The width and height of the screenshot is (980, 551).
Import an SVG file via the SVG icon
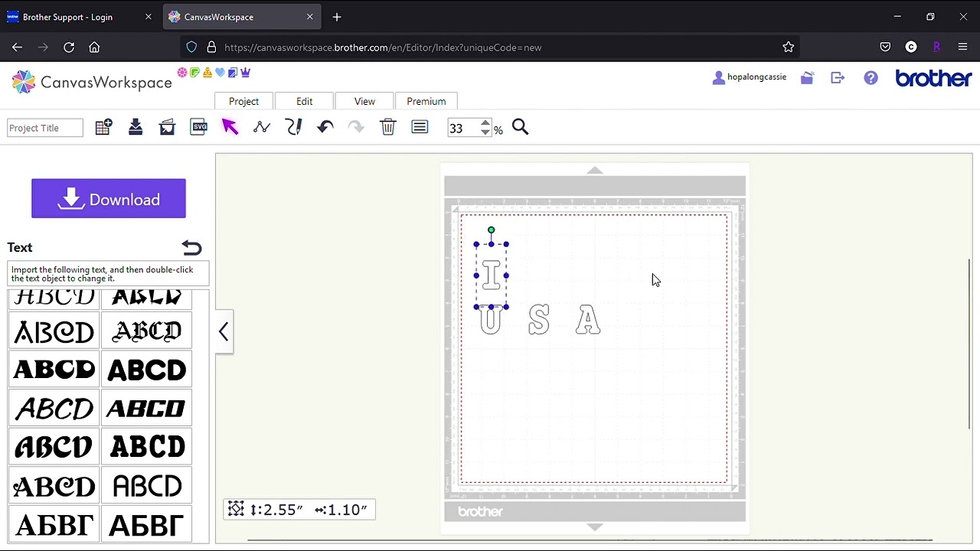[x=198, y=127]
